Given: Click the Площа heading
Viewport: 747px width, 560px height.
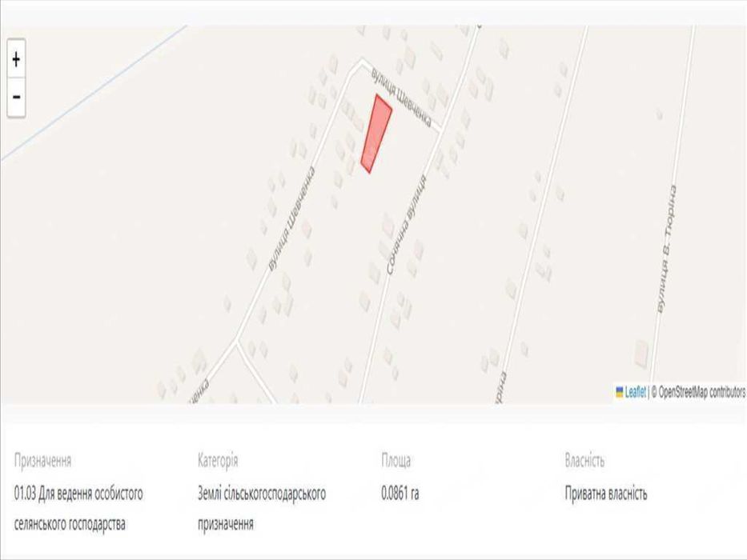Looking at the screenshot, I should [x=396, y=461].
